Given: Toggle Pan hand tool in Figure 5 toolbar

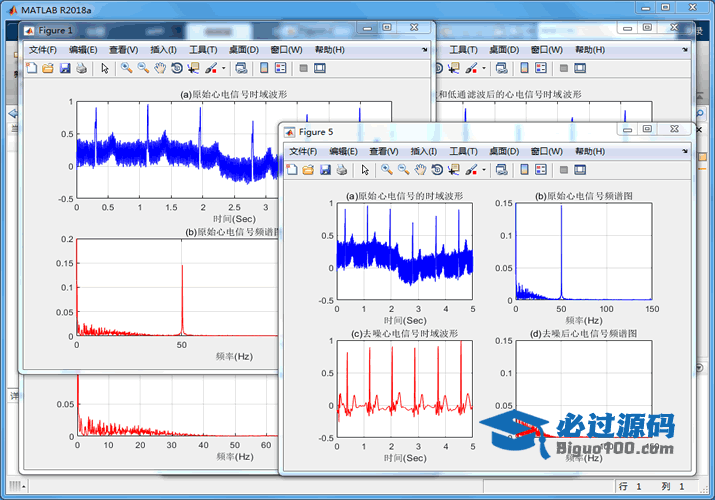Looking at the screenshot, I should [x=420, y=170].
